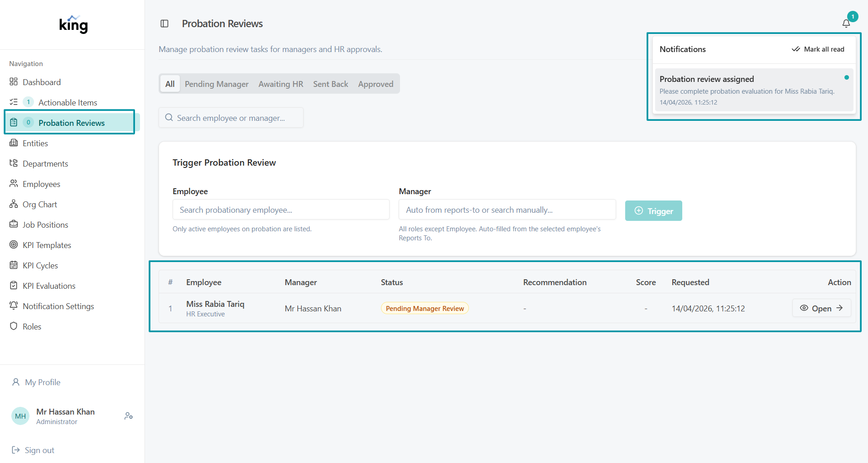Click the Status column header
This screenshot has height=463, width=868.
click(392, 282)
